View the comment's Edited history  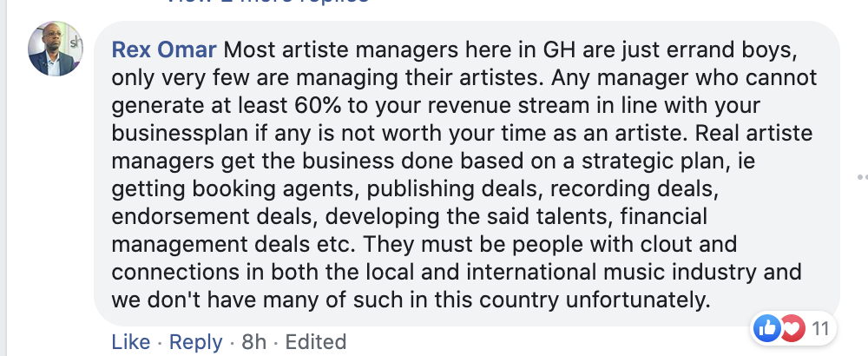pos(316,342)
